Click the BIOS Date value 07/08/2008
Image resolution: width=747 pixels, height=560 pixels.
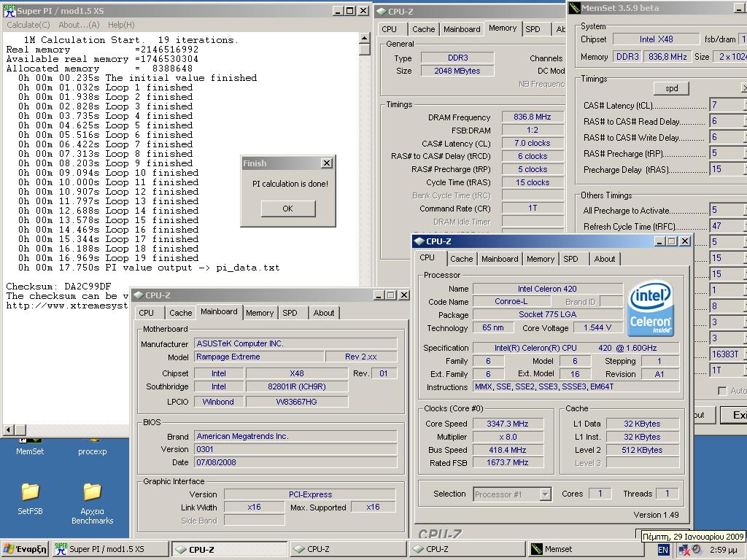tap(295, 462)
